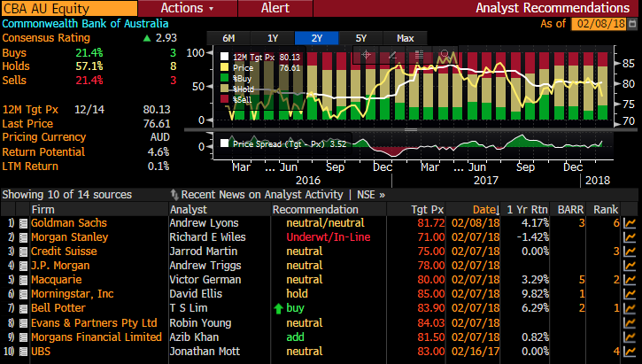Screen dimensions: 642x364
Task: Click the Firm column header
Action: tap(43, 210)
